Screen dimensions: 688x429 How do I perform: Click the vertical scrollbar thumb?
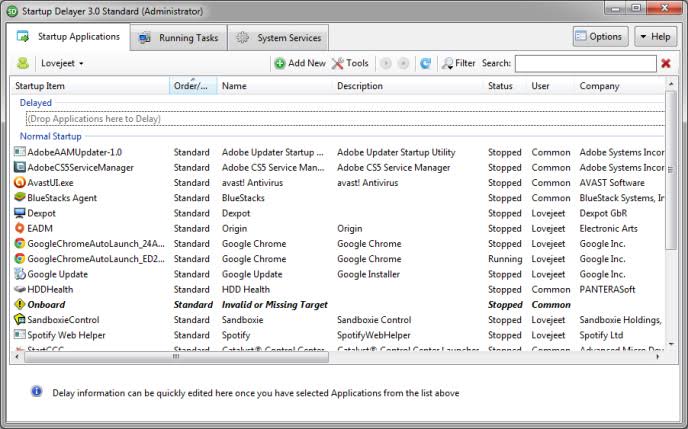[670, 170]
